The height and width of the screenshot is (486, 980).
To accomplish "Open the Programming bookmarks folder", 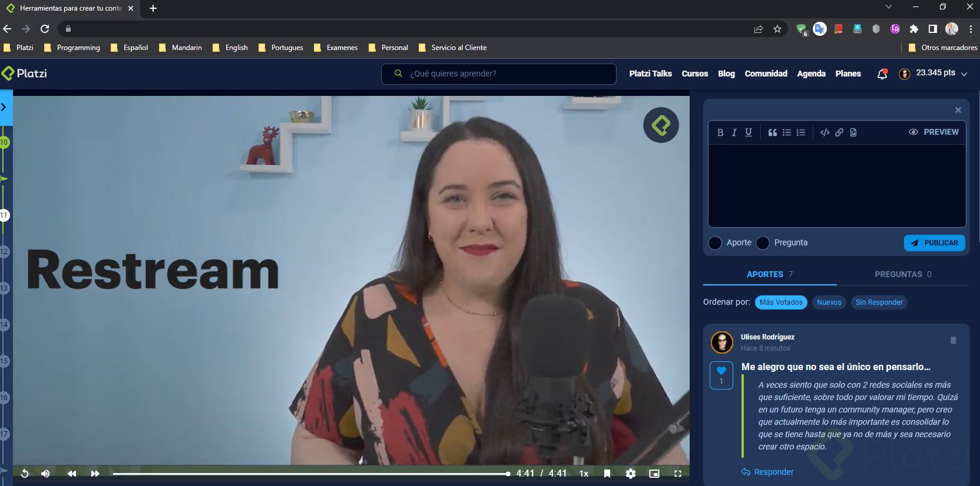I will point(72,48).
